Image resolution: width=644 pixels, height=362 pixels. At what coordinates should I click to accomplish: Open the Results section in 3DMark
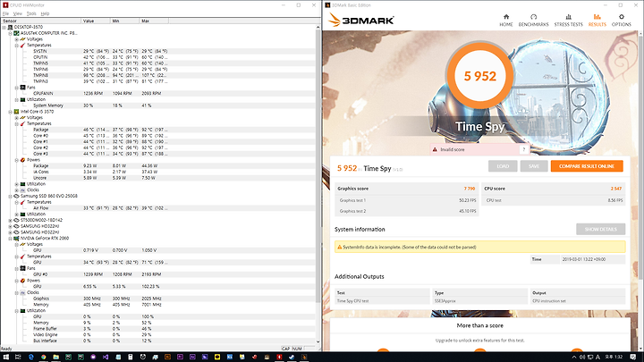(x=597, y=20)
